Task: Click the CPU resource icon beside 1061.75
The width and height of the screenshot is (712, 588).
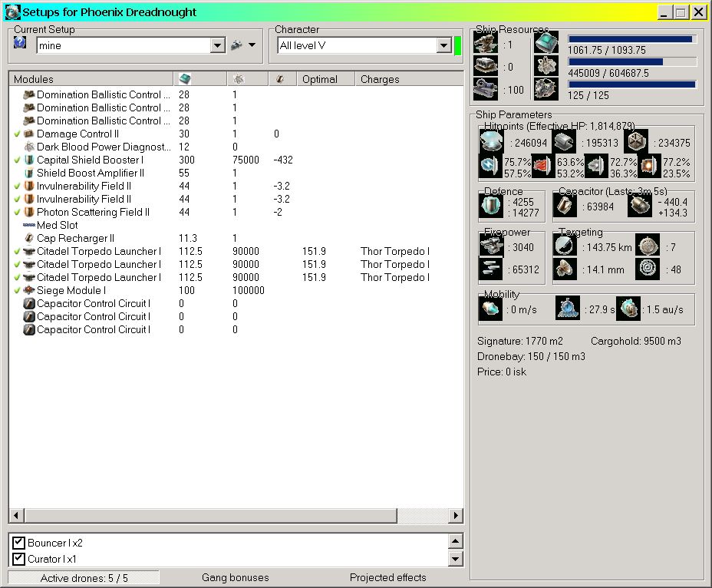Action: (546, 43)
